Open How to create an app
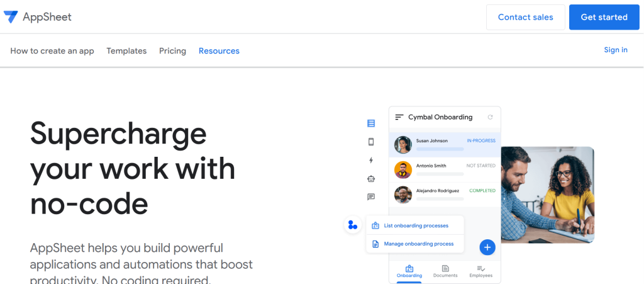Screen dimensions: 644x284 pyautogui.click(x=52, y=51)
